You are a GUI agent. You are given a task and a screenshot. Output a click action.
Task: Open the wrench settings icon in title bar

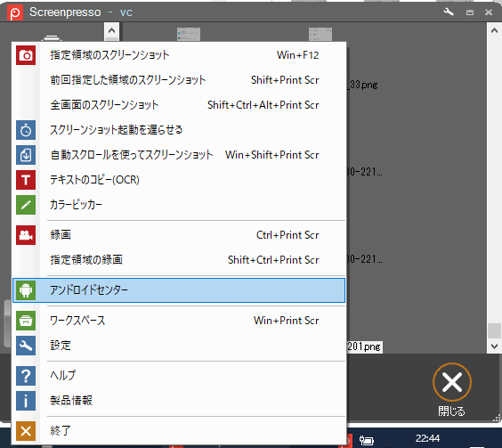[x=449, y=12]
